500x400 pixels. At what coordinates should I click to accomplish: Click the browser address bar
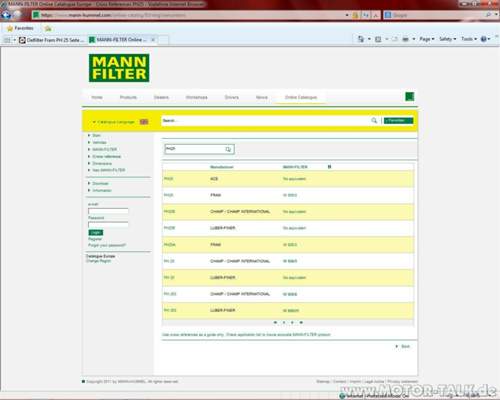(x=188, y=15)
